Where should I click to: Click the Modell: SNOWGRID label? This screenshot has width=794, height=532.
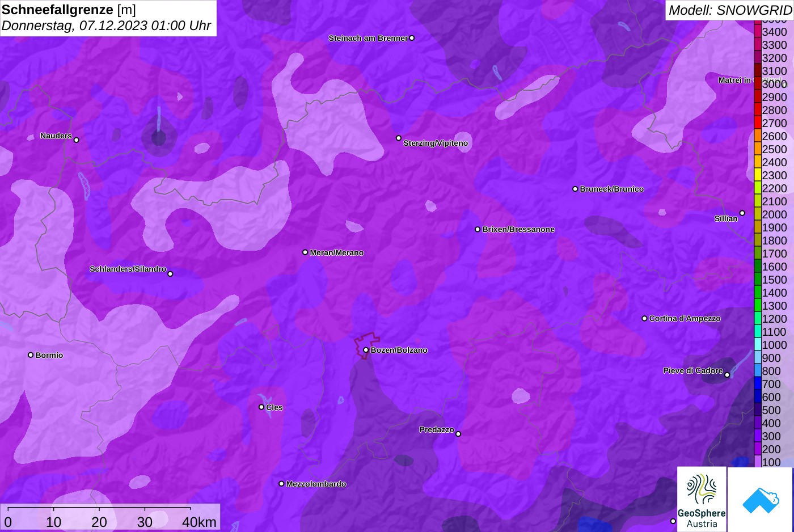tap(729, 10)
